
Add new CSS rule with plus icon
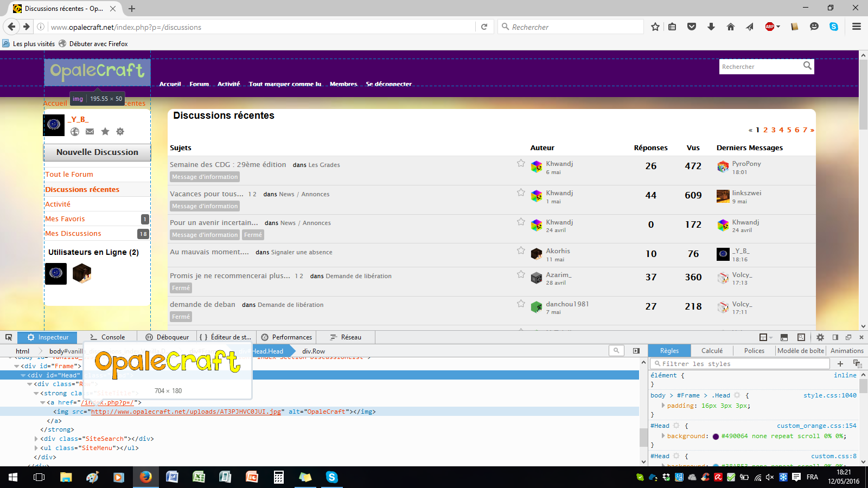[840, 364]
